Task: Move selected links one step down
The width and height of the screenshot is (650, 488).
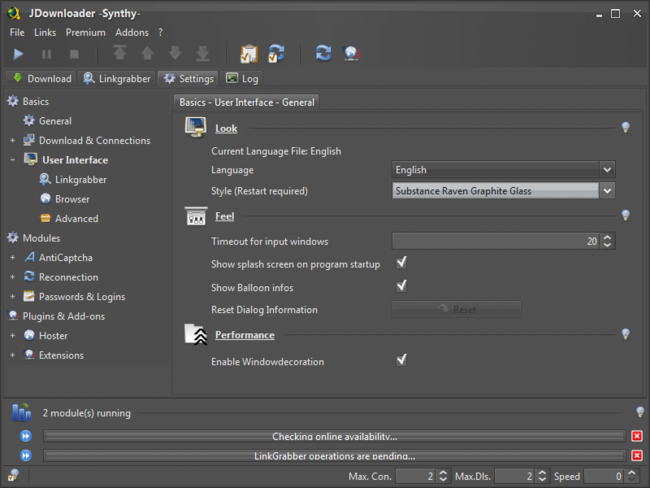Action: point(175,53)
